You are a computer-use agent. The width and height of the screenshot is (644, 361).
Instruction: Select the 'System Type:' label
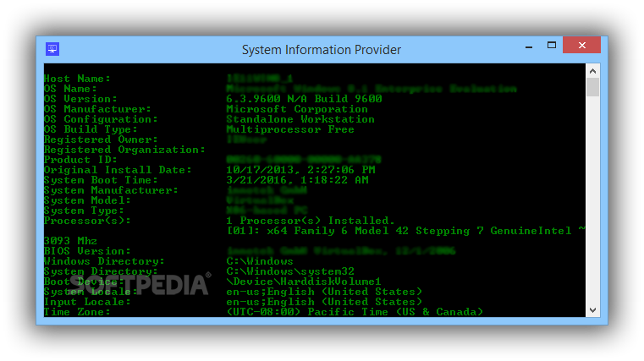pyautogui.click(x=84, y=211)
